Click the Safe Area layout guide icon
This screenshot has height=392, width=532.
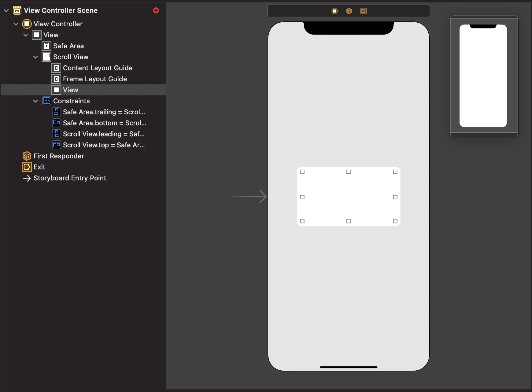tap(46, 46)
